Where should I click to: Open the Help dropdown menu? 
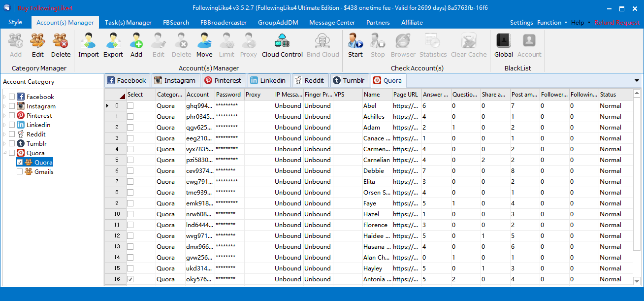point(580,23)
